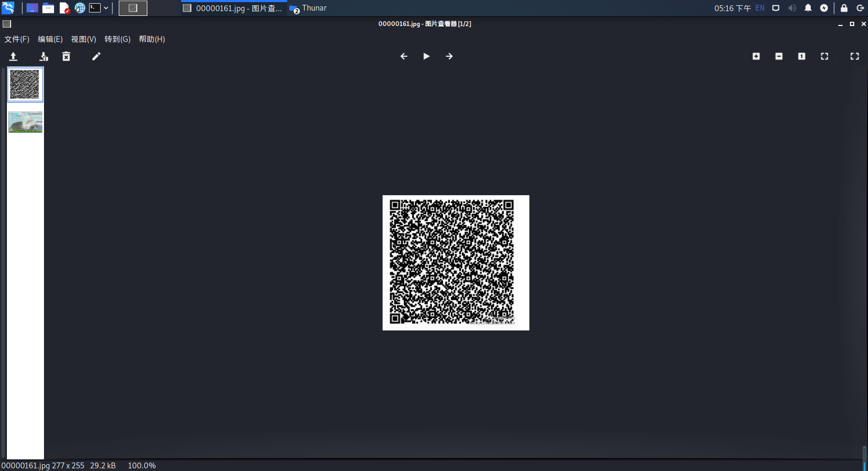Minimize the image viewer window
Image resolution: width=868 pixels, height=471 pixels.
pos(840,24)
